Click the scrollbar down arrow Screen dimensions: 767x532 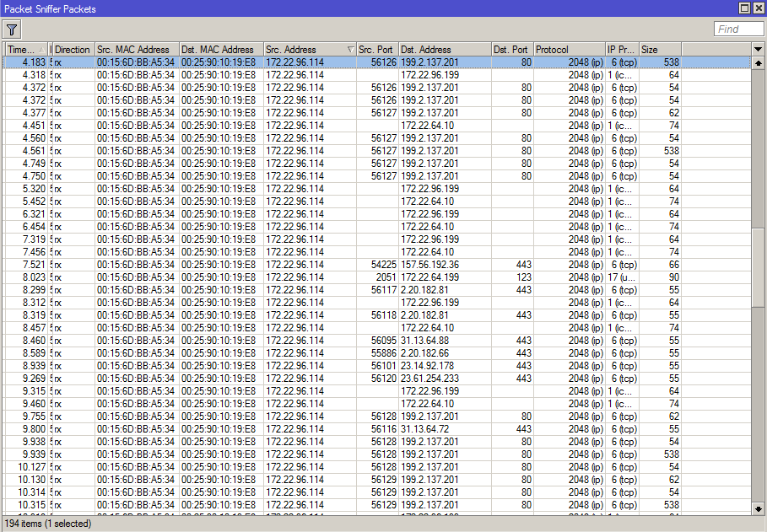[x=758, y=508]
